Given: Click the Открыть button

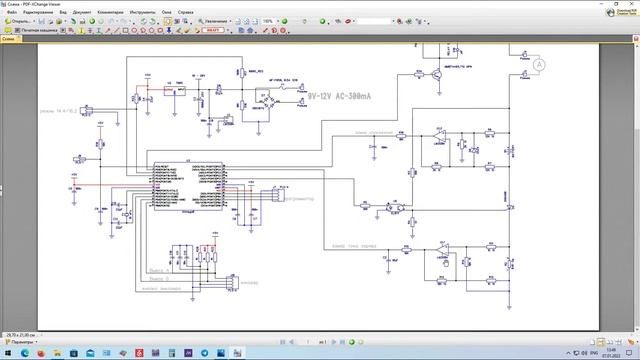Looking at the screenshot, I should point(19,21).
